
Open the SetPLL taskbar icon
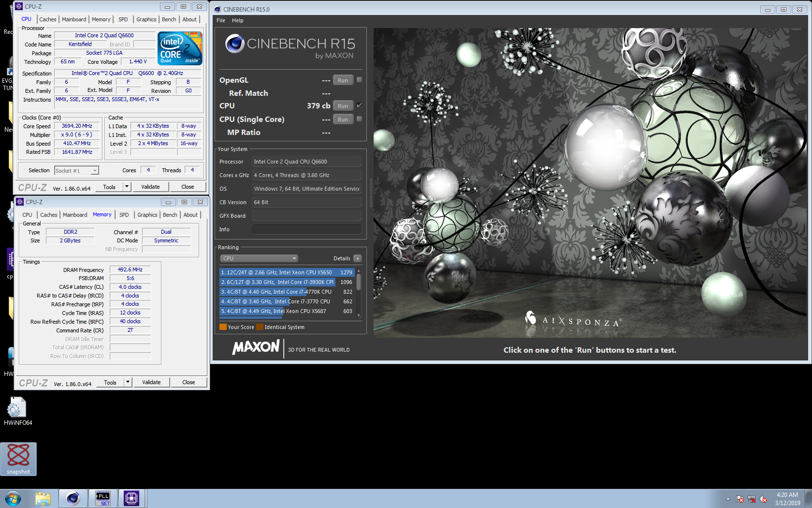(103, 498)
